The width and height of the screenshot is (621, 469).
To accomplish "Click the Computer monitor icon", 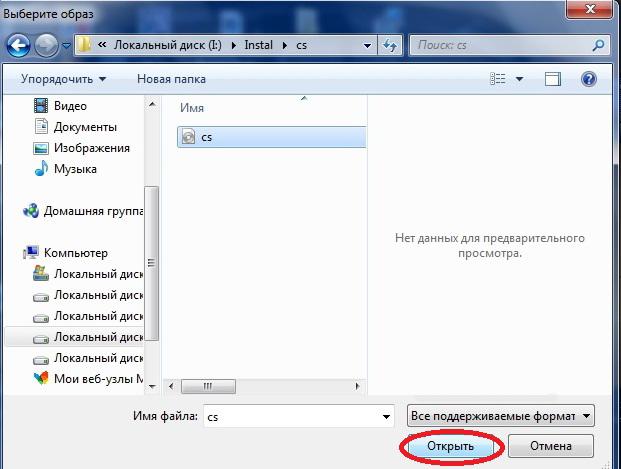I will pos(31,252).
